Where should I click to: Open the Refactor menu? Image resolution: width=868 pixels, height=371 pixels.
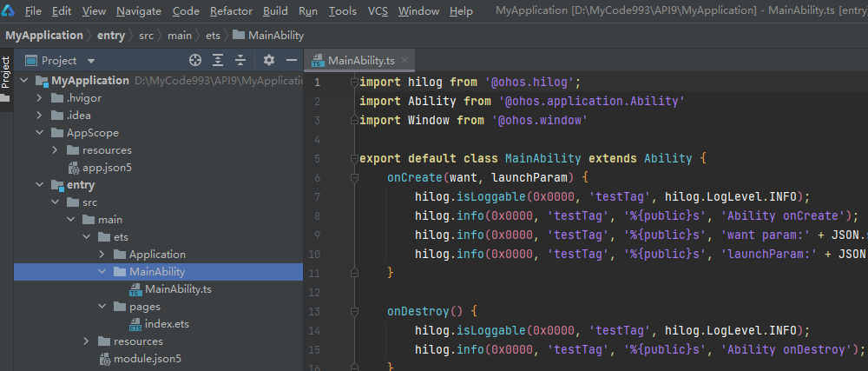point(231,11)
